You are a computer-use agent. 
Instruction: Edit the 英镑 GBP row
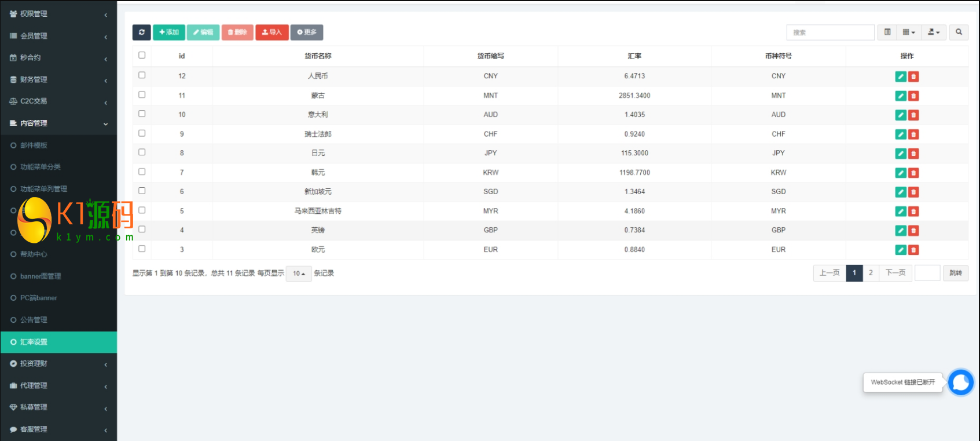[x=901, y=231]
